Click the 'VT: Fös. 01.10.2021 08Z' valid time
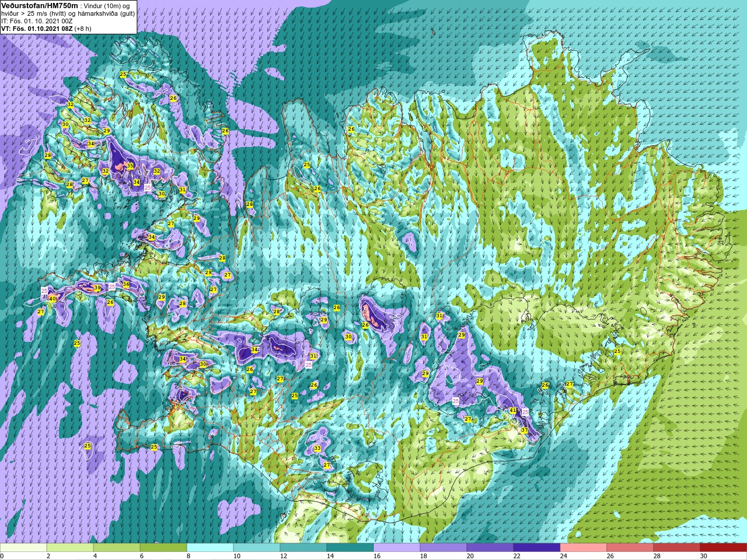Image resolution: width=747 pixels, height=560 pixels. [x=36, y=29]
